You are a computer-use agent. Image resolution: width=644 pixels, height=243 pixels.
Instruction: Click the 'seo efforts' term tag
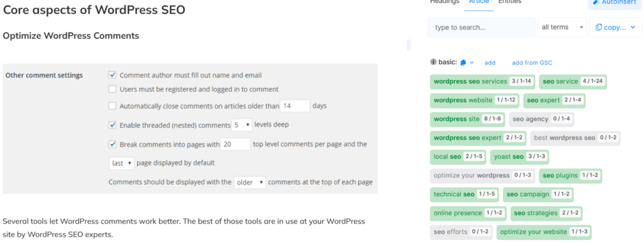tap(461, 232)
